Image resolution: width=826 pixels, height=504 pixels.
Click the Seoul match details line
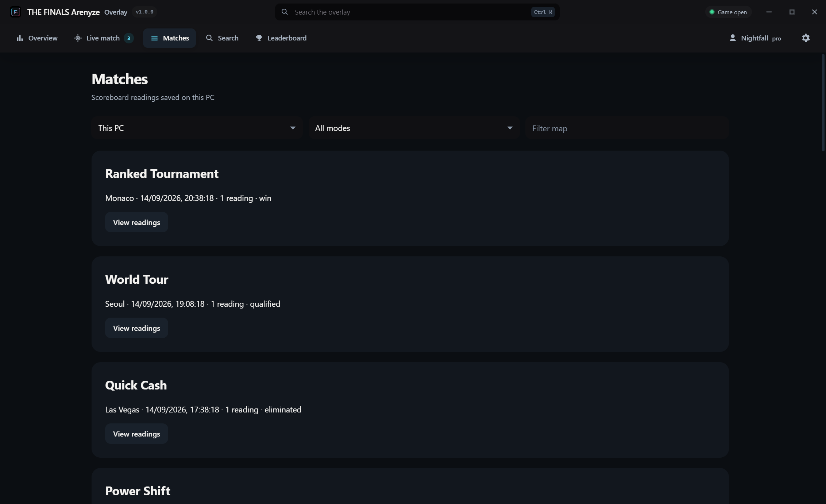coord(193,304)
